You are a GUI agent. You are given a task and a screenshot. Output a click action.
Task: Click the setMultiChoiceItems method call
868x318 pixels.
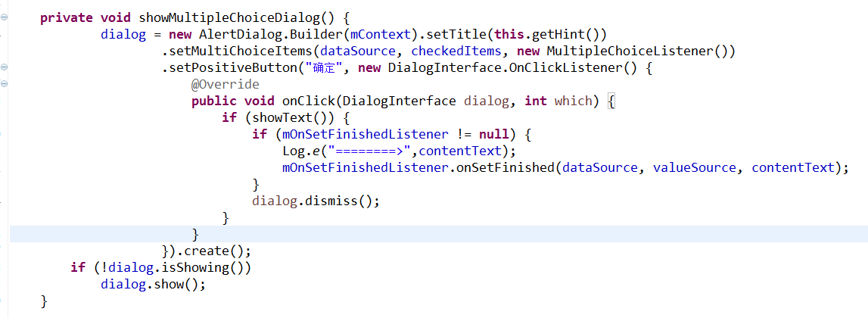click(241, 51)
